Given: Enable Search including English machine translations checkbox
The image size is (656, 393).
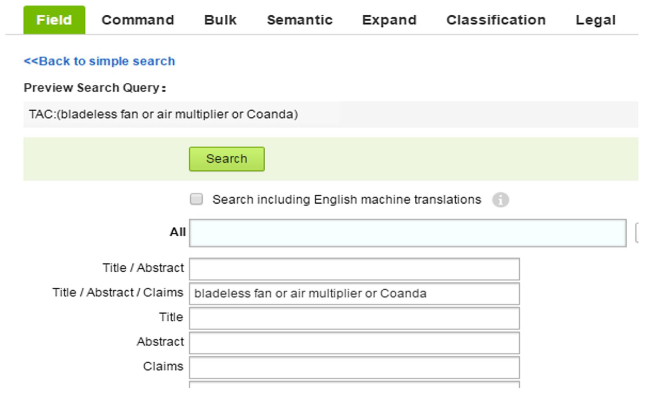Looking at the screenshot, I should [196, 199].
